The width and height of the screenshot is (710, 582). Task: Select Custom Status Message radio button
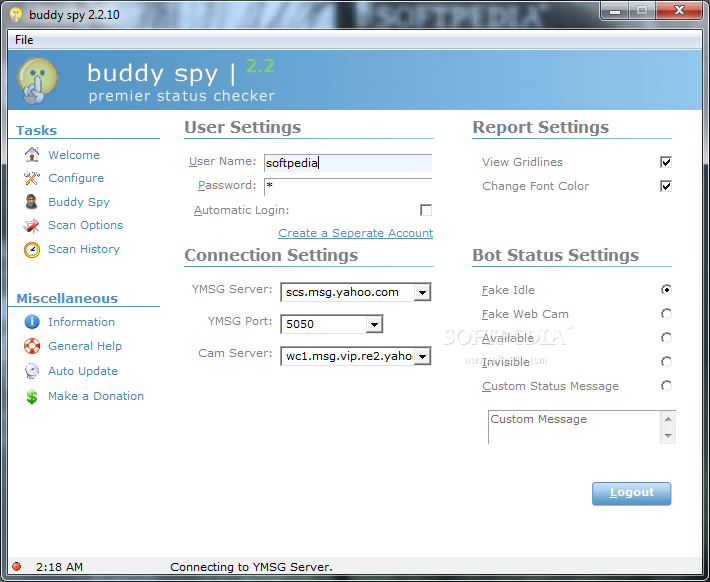click(666, 385)
